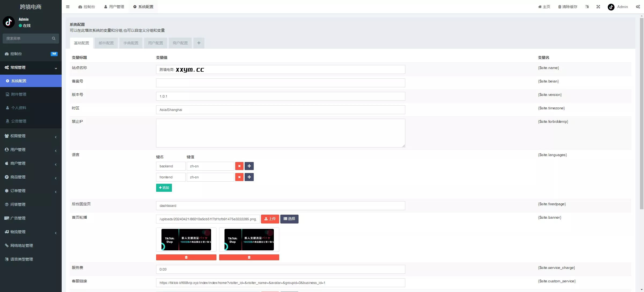Click the 站点名称 input field
The width and height of the screenshot is (644, 292).
[281, 70]
